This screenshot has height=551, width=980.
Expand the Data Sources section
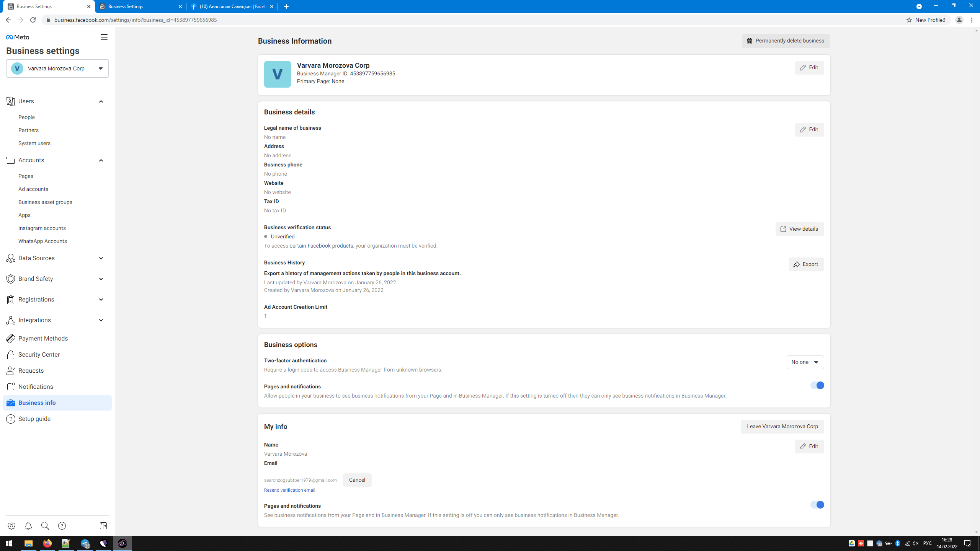coord(101,258)
